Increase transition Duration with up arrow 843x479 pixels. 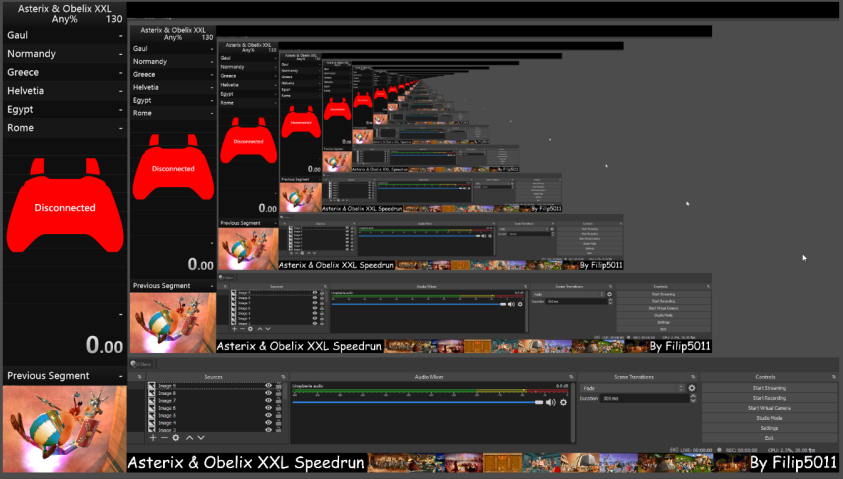click(693, 396)
